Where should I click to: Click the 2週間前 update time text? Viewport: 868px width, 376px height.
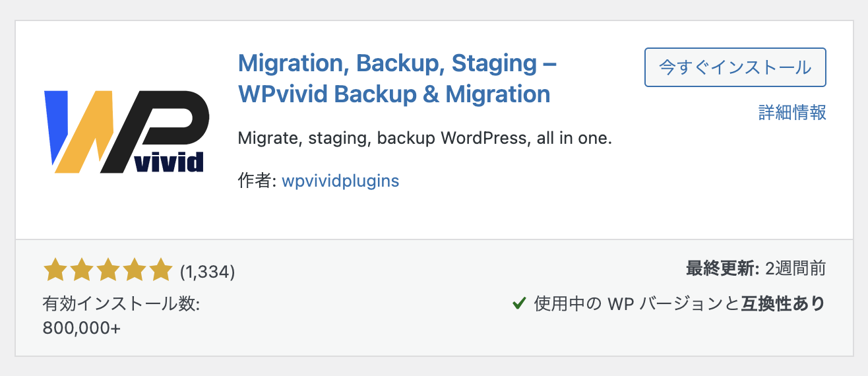[x=795, y=269]
